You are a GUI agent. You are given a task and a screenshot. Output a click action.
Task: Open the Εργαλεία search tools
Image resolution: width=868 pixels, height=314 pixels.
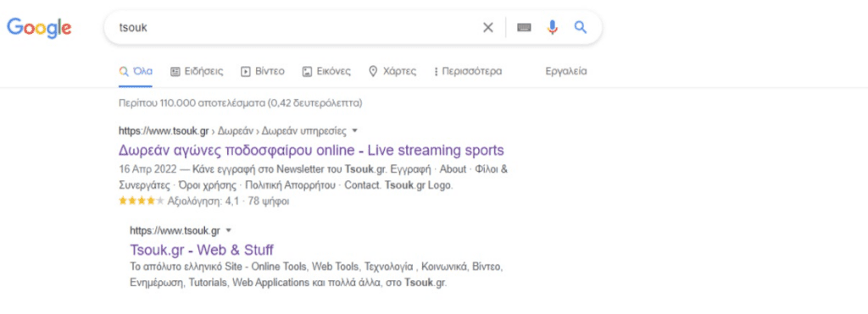pyautogui.click(x=565, y=71)
